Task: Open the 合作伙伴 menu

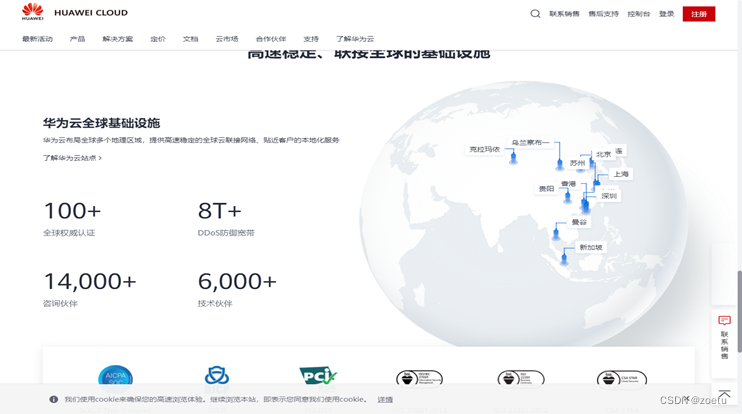Action: click(271, 39)
